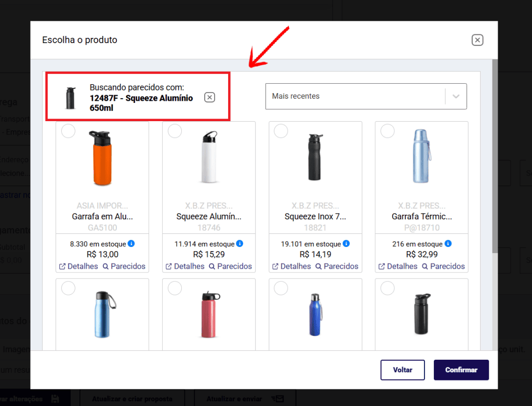Viewport: 532px width, 406px height.
Task: Select radio of red bottle card
Action: [175, 288]
